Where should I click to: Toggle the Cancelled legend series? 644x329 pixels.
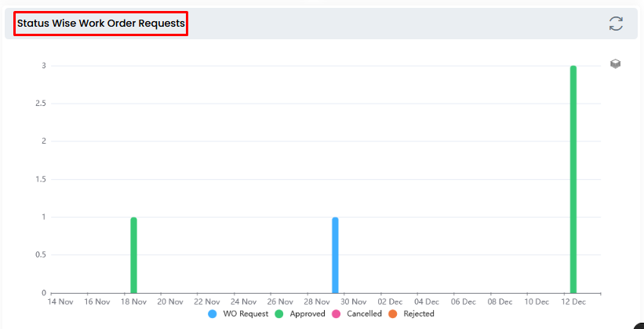click(x=356, y=314)
